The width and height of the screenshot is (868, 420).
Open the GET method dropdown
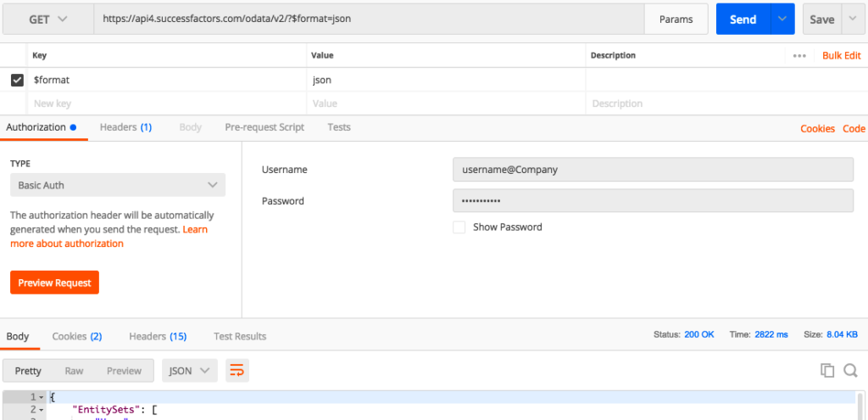48,19
